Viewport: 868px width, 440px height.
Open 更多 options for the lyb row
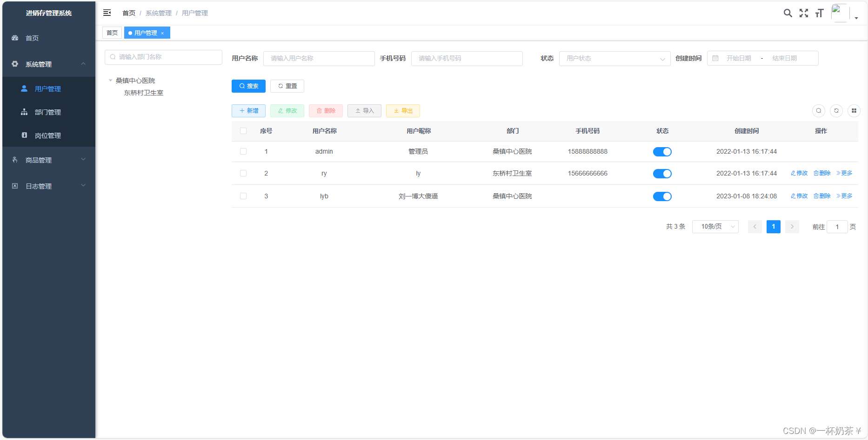(x=844, y=196)
